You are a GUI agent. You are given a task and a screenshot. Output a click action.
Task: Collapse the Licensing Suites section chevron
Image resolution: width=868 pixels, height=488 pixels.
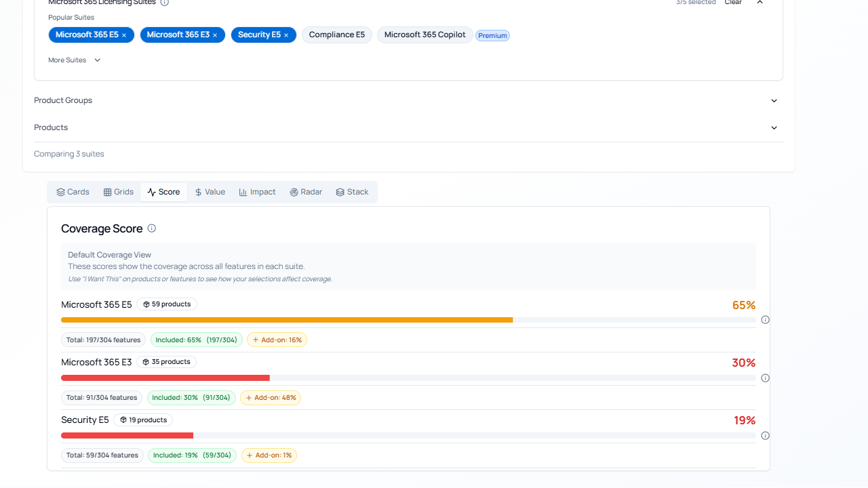[760, 3]
